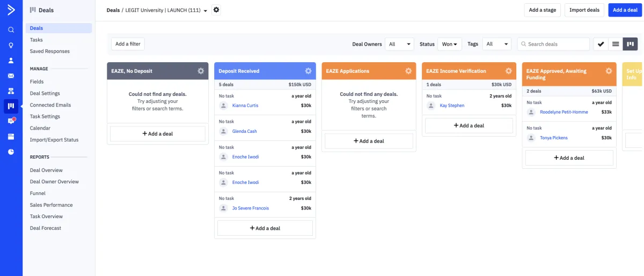644x276 pixels.
Task: Click the Add a deal blue button
Action: (625, 10)
